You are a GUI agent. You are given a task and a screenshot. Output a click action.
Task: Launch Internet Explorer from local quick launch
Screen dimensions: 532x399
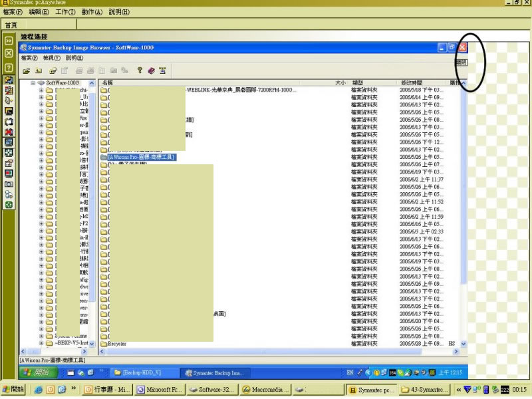tap(39, 390)
